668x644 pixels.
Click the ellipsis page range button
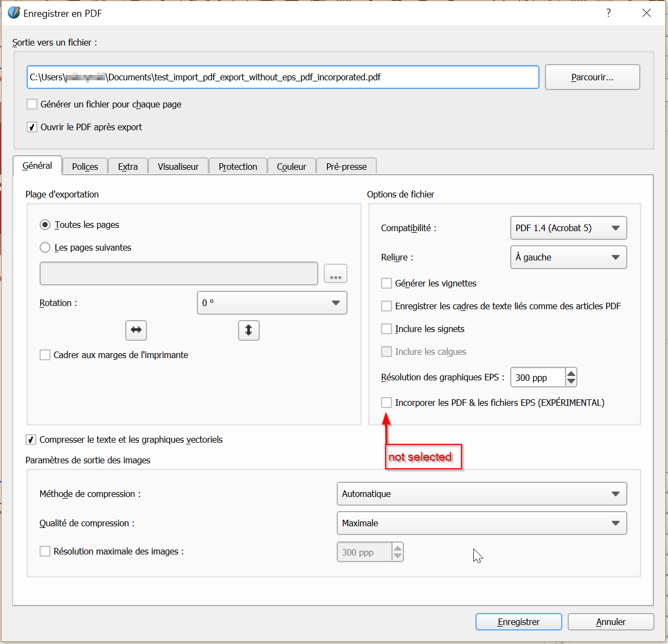coord(335,273)
